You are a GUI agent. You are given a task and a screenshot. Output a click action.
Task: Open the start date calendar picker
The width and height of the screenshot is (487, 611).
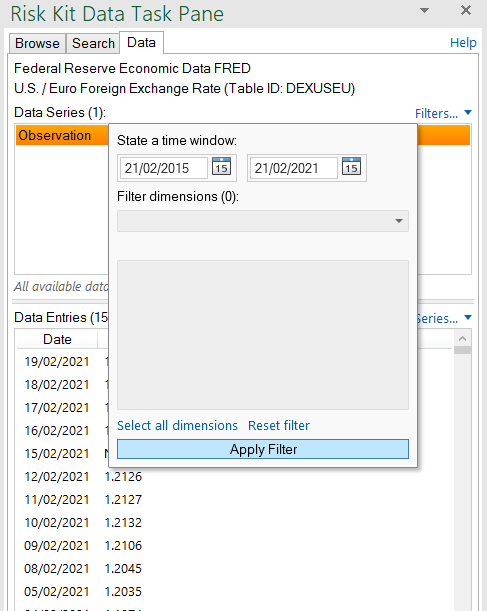pos(221,167)
